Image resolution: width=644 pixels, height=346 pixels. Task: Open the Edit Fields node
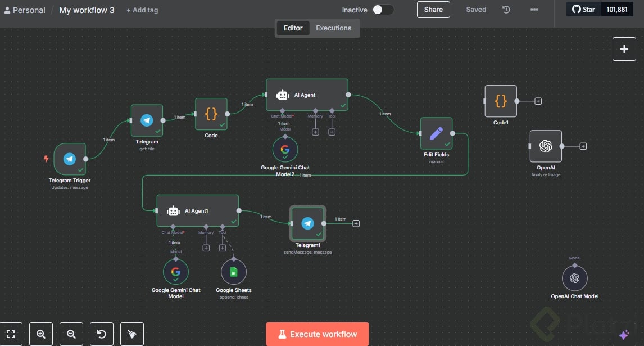[436, 133]
